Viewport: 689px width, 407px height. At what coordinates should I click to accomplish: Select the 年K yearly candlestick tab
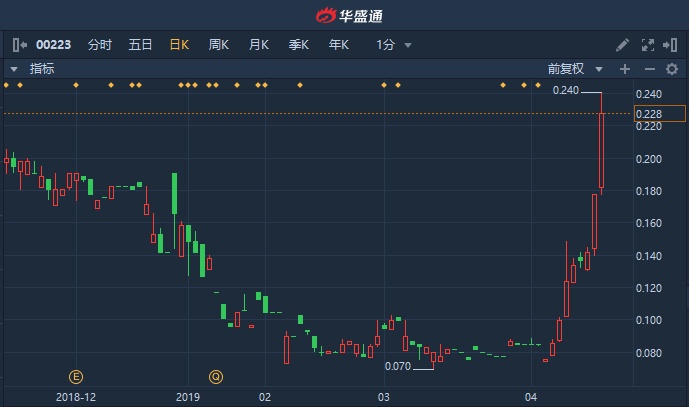[x=338, y=45]
